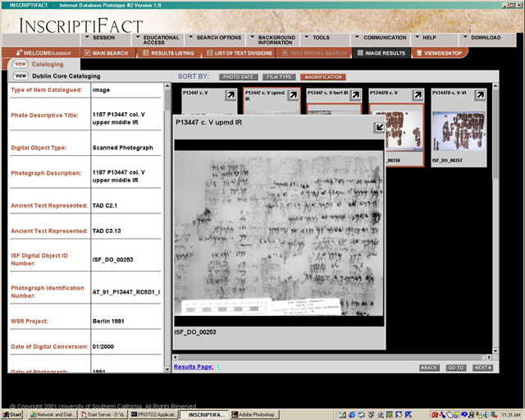525x420 pixels.
Task: Click the system tray clock showing 11:31 AM
Action: (510, 415)
